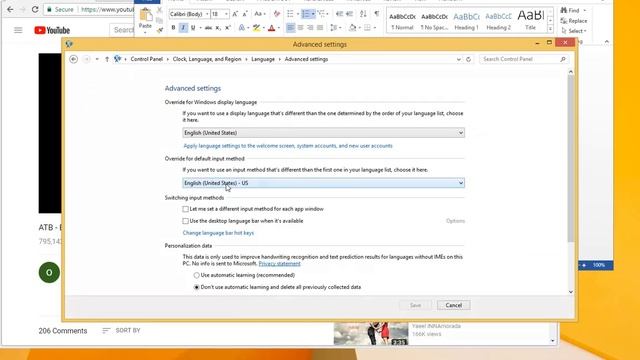This screenshot has width=640, height=360.
Task: Click 'Language' in the breadcrumb
Action: 263,59
